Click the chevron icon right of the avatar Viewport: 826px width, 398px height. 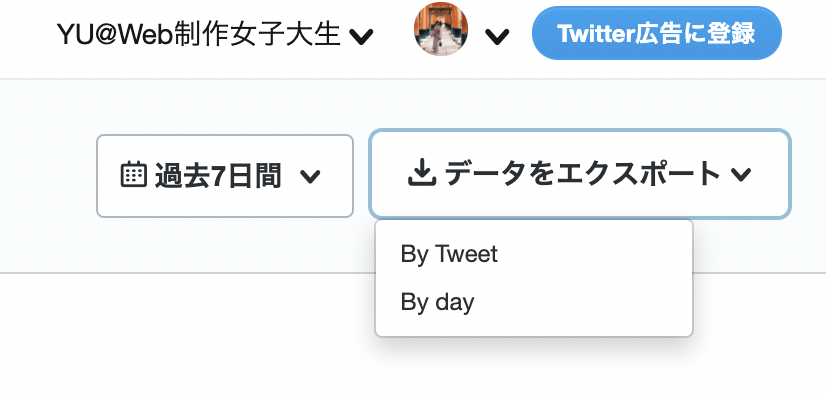(497, 37)
